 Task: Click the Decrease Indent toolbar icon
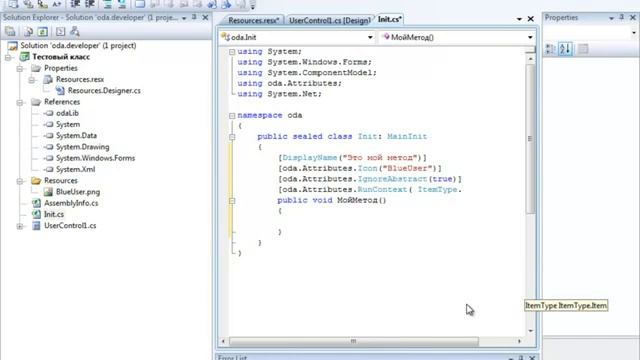[x=75, y=4]
